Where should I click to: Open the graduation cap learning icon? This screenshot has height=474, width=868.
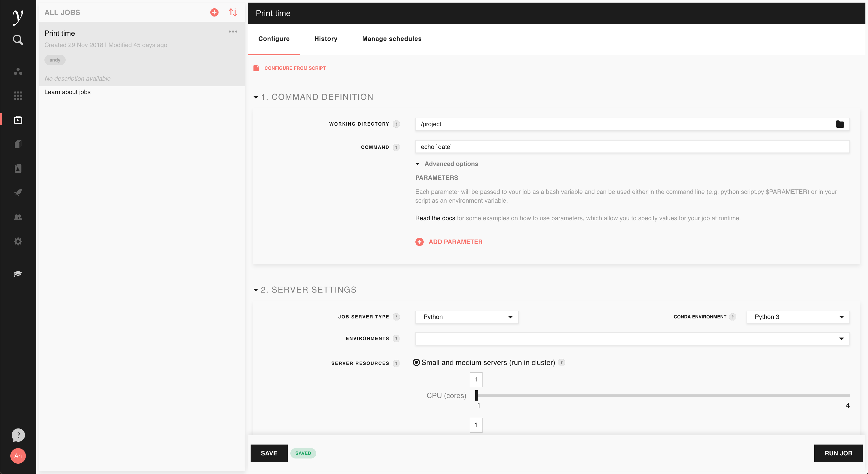click(18, 273)
